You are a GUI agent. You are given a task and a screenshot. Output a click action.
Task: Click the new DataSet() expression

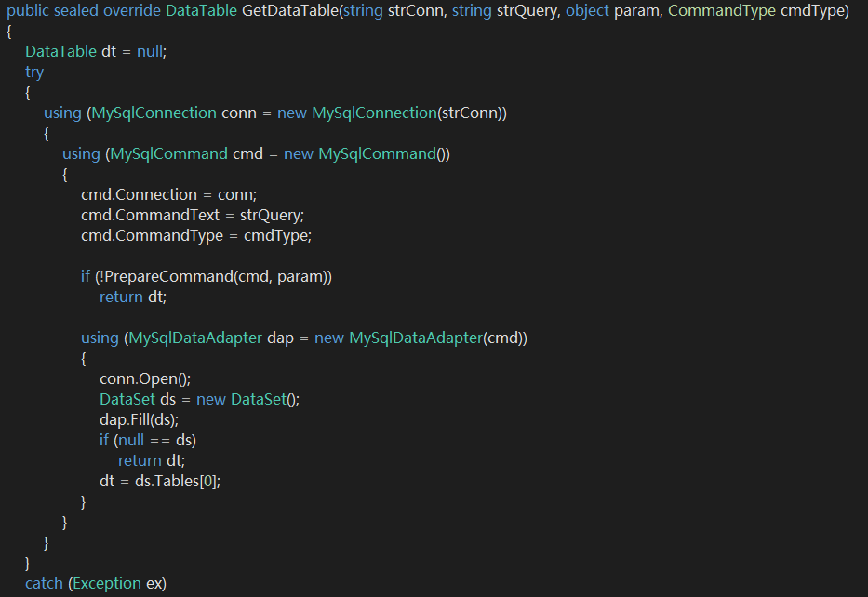(x=248, y=399)
